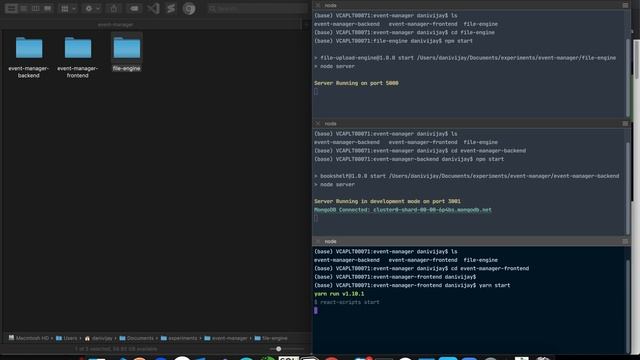Switch Finder to icon view
Viewport: 640px width, 360px height.
coord(11,8)
